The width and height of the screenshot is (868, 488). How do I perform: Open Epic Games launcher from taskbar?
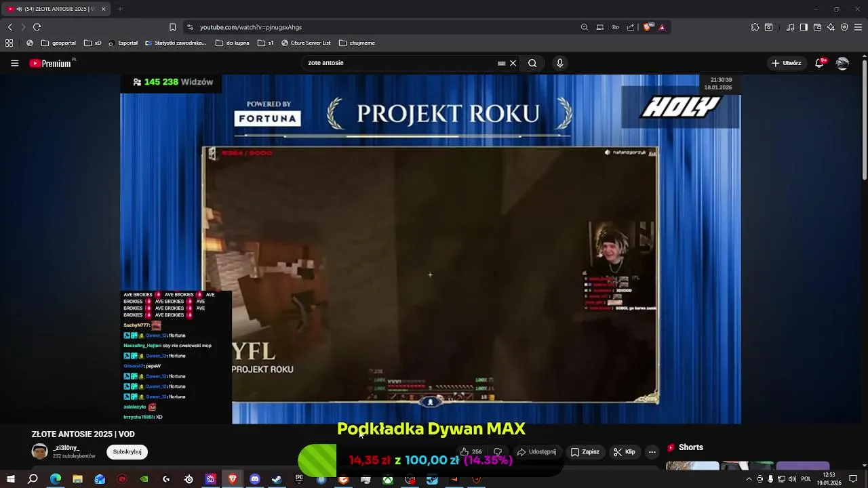pyautogui.click(x=299, y=479)
